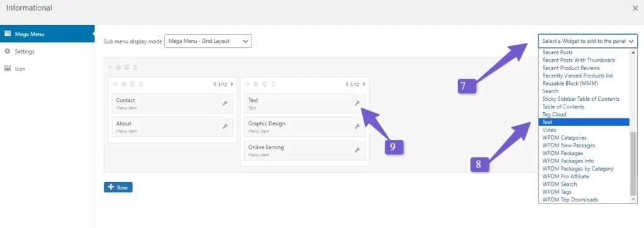Select the Graphic Design menu item block
Screen dimensions: 644x228
[305, 127]
